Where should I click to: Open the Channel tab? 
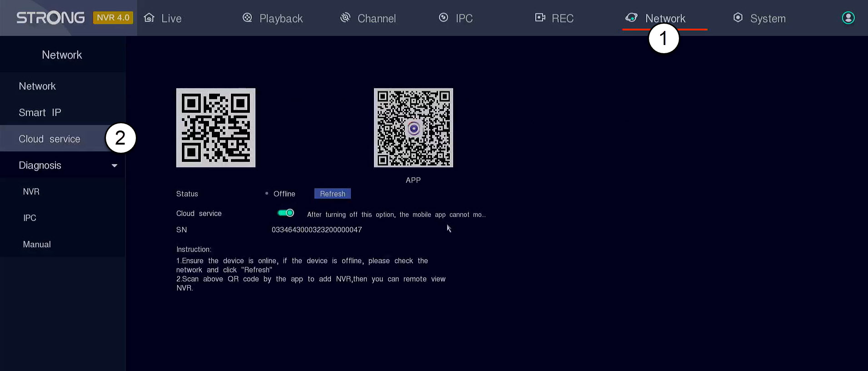368,18
